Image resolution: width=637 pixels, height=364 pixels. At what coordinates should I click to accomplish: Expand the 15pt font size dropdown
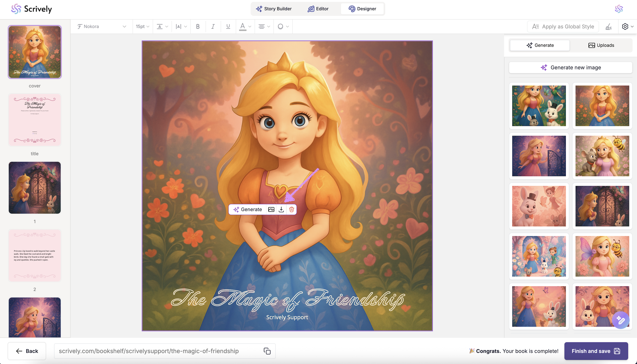142,27
